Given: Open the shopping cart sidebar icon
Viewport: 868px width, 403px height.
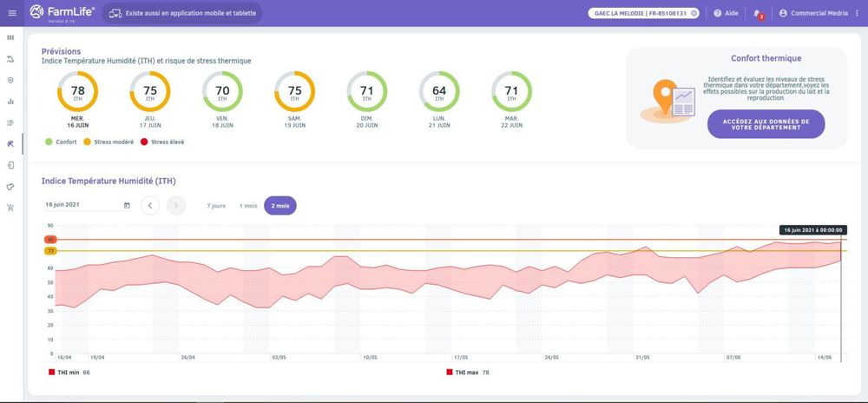Looking at the screenshot, I should click(x=10, y=208).
